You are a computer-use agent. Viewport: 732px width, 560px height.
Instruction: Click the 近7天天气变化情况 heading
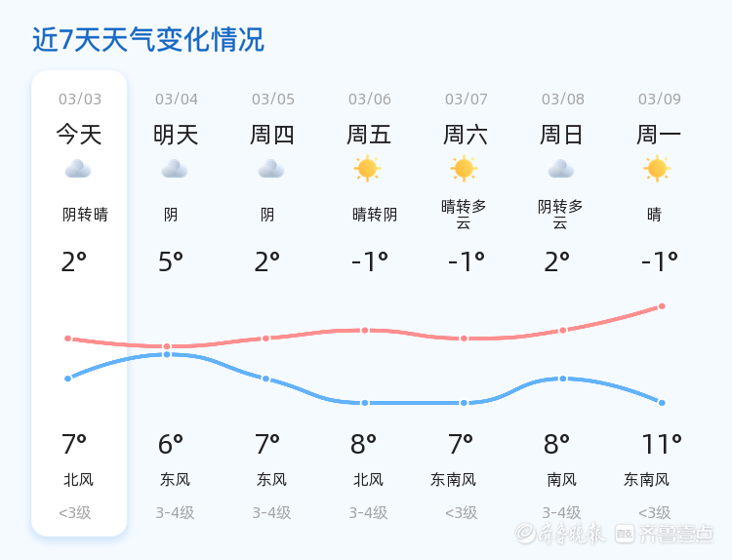tap(148, 40)
